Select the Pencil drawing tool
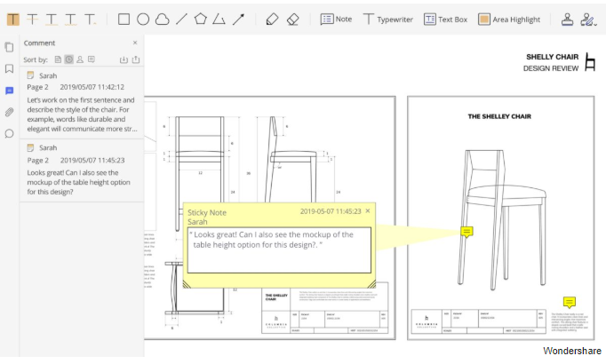This screenshot has width=606, height=364. [272, 20]
